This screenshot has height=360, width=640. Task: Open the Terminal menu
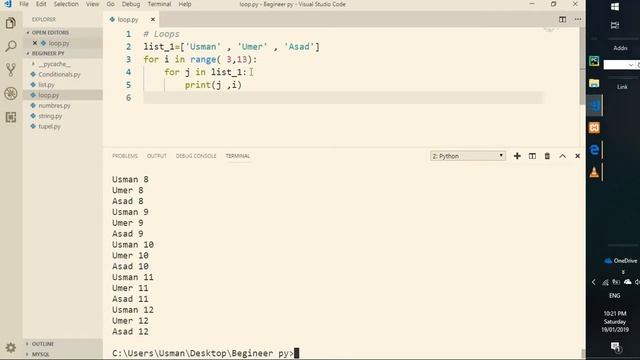click(x=159, y=4)
